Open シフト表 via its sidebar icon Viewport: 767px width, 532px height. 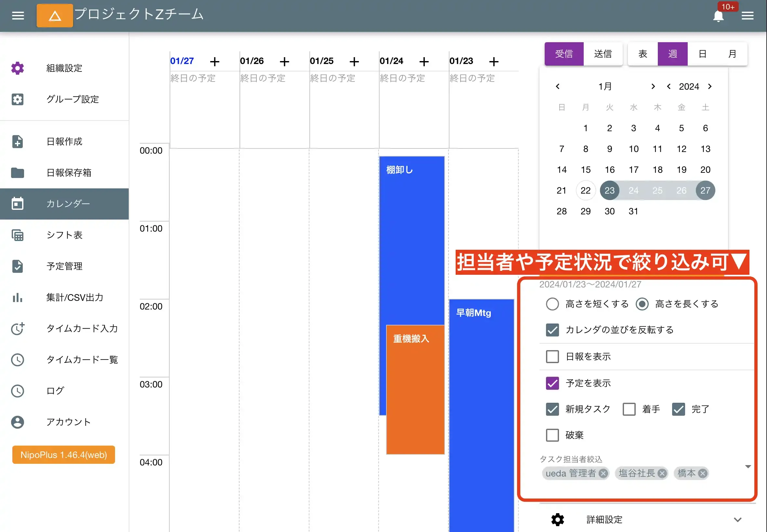click(17, 235)
